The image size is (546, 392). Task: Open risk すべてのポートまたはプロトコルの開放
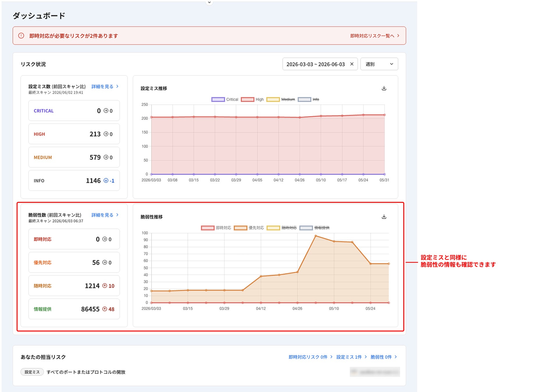pyautogui.click(x=86, y=372)
